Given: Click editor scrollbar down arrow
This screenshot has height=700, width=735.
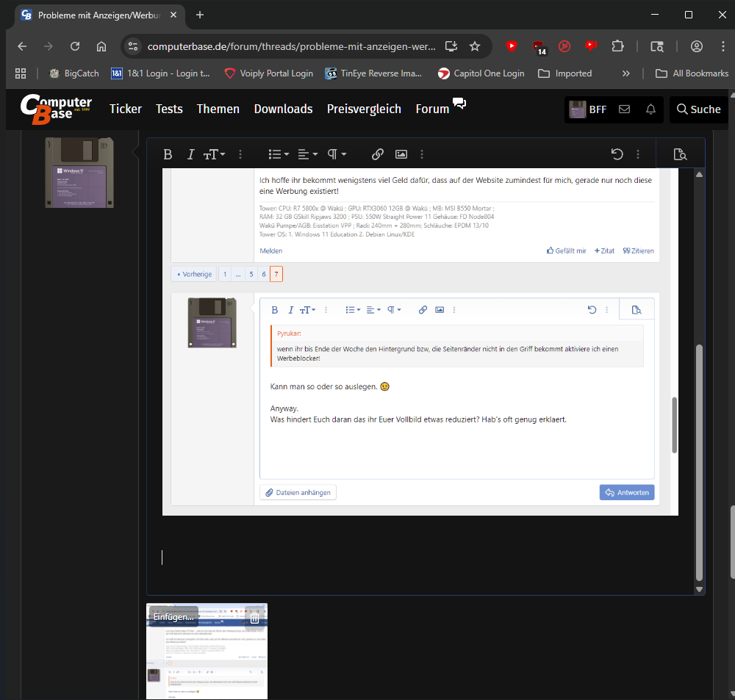Looking at the screenshot, I should pos(700,589).
